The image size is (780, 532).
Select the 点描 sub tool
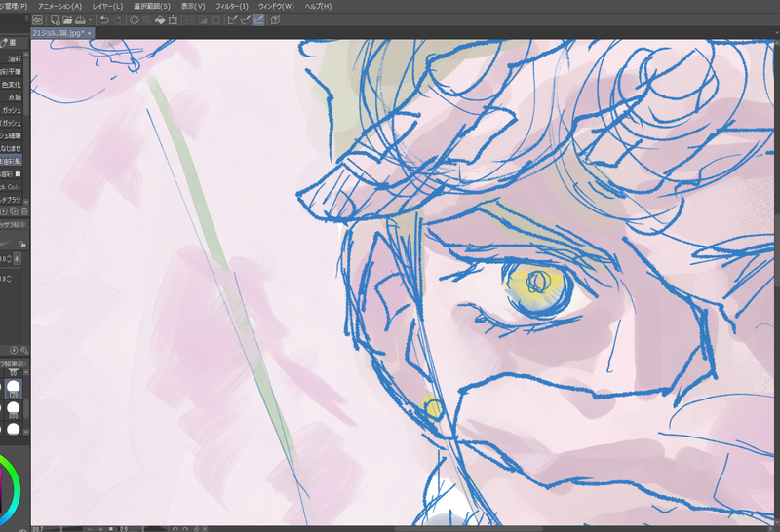pyautogui.click(x=12, y=97)
